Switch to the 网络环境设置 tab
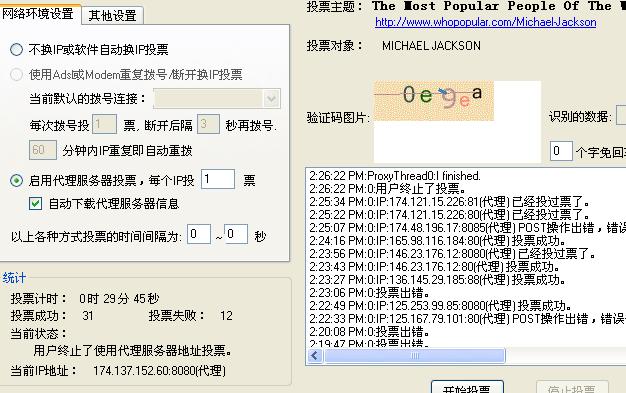Image resolution: width=626 pixels, height=393 pixels. [39, 14]
